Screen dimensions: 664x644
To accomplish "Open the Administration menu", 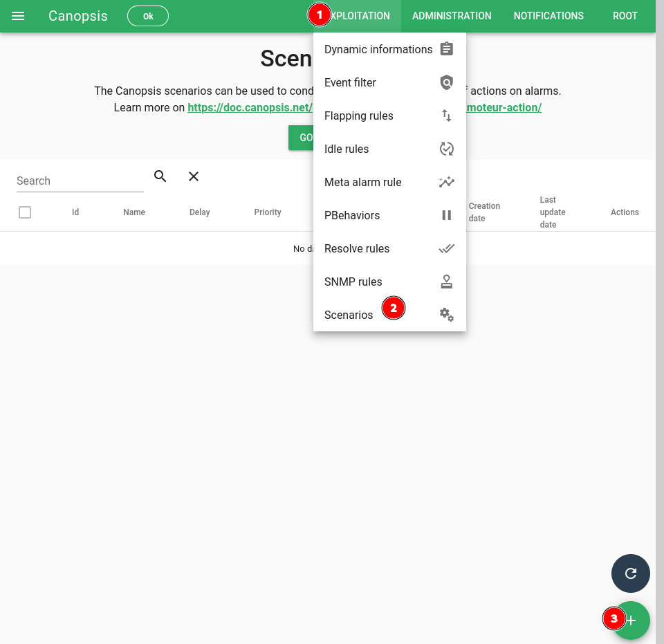I will pos(452,16).
